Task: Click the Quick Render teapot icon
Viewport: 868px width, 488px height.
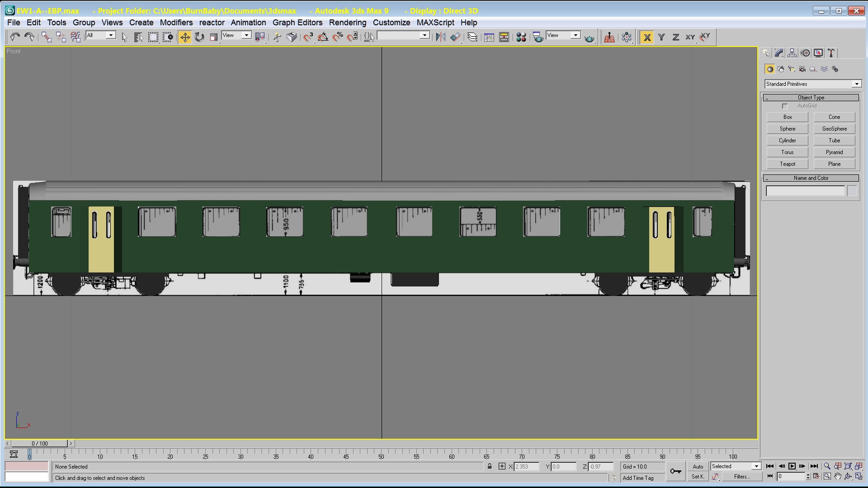Action: coord(589,38)
